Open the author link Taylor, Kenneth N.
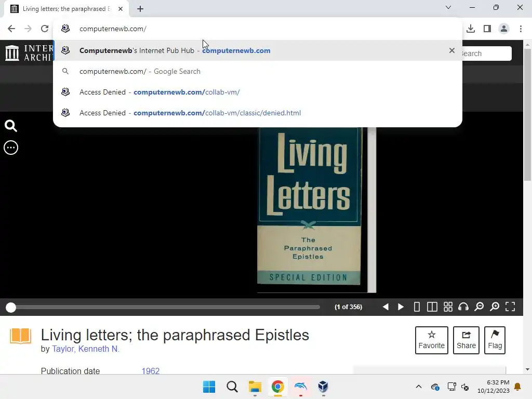The height and width of the screenshot is (399, 532). coord(86,349)
